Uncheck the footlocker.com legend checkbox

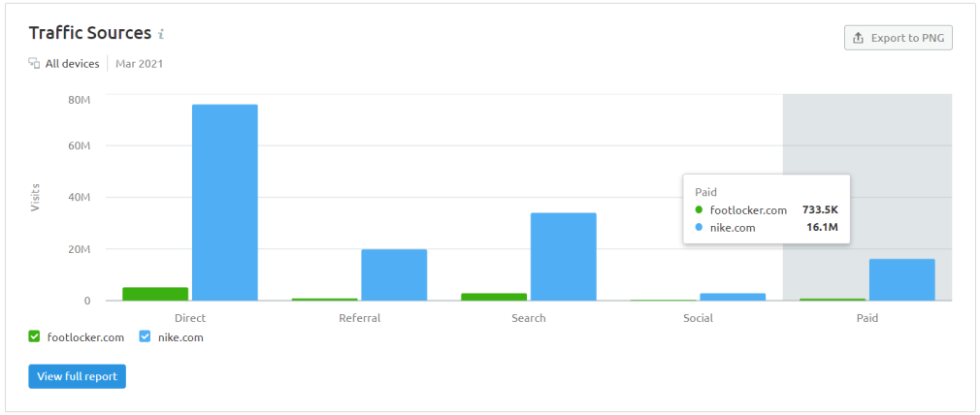pyautogui.click(x=34, y=336)
